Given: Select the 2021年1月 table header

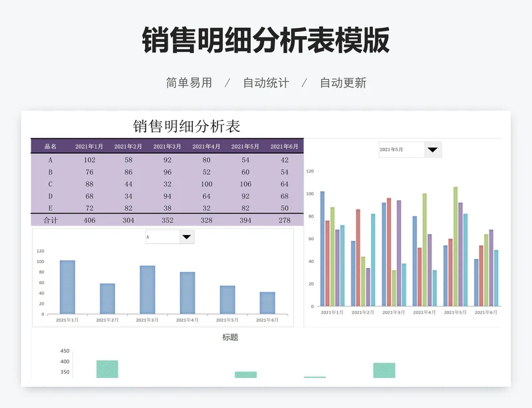Looking at the screenshot, I should coord(89,146).
